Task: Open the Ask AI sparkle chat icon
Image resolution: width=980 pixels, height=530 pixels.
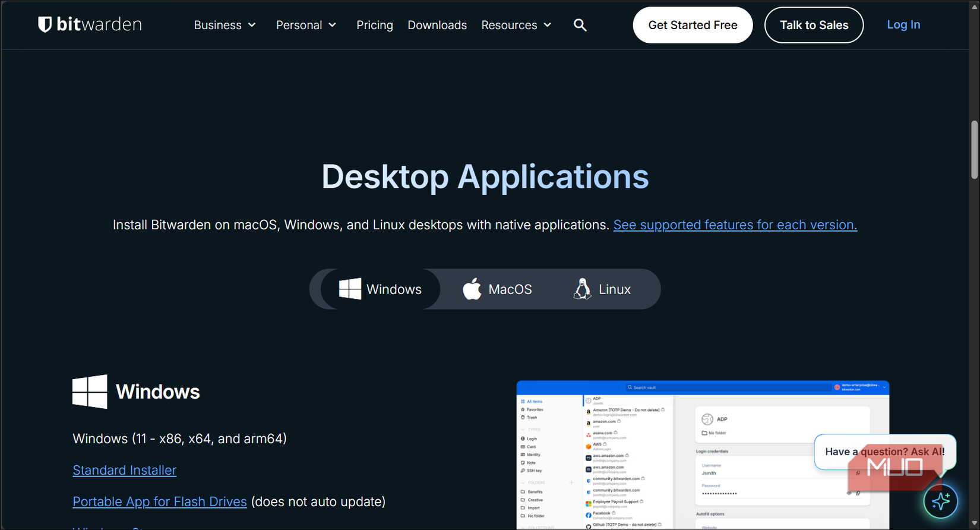Action: (941, 501)
